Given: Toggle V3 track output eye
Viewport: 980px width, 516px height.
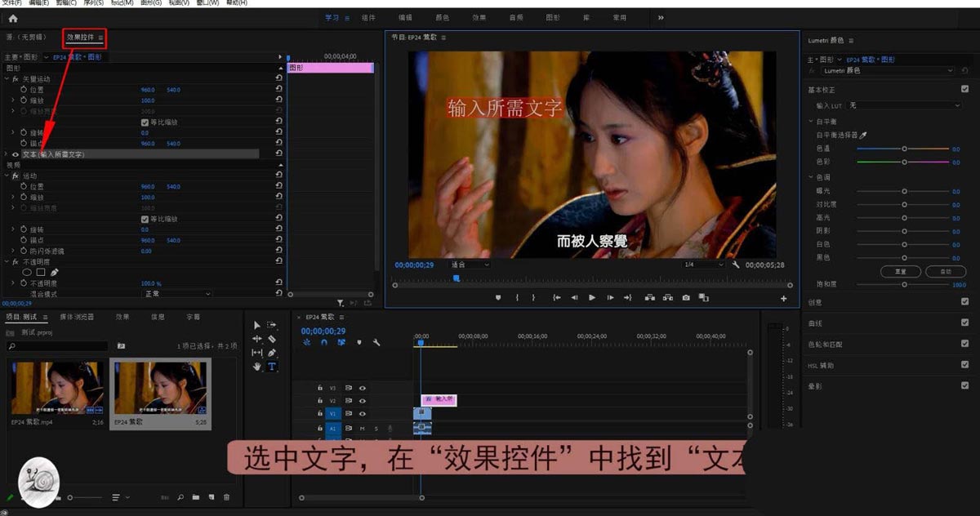Looking at the screenshot, I should [x=362, y=388].
